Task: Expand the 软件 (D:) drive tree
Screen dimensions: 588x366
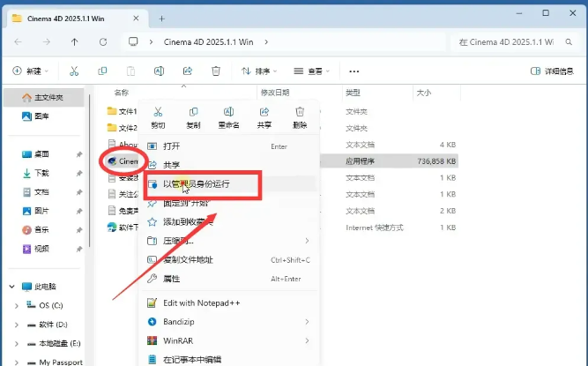Action: (x=17, y=325)
